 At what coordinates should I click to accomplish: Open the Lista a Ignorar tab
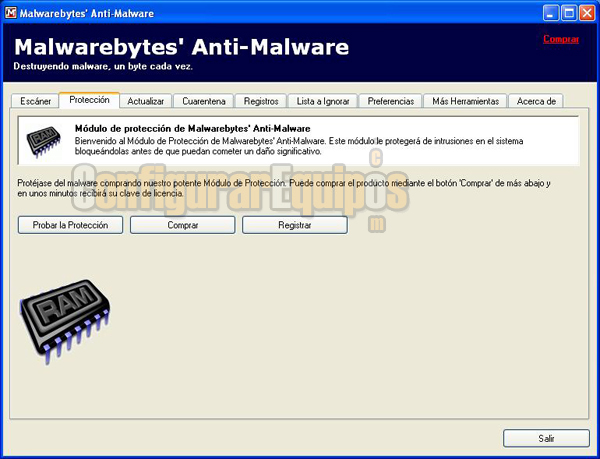(323, 101)
